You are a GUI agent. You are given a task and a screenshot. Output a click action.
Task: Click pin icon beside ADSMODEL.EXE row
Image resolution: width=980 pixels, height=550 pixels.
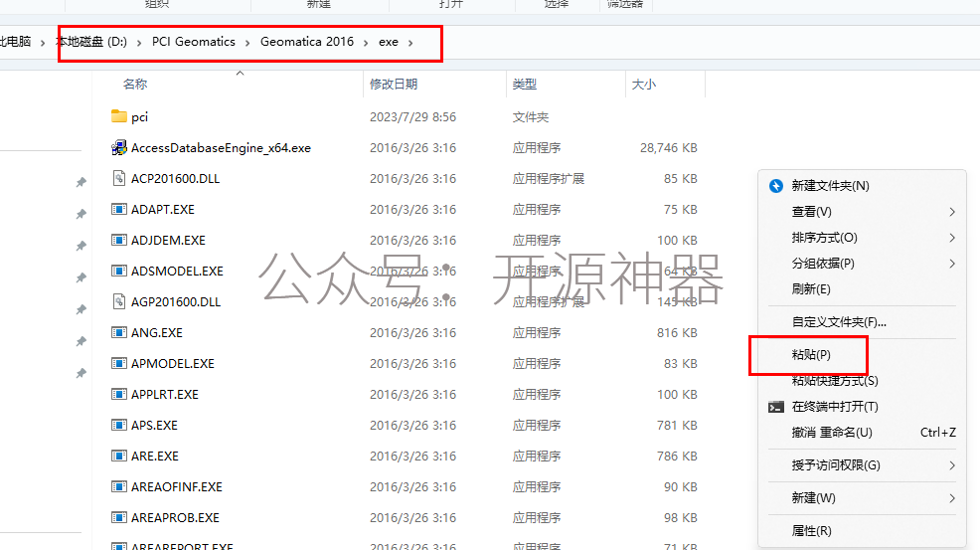point(82,277)
